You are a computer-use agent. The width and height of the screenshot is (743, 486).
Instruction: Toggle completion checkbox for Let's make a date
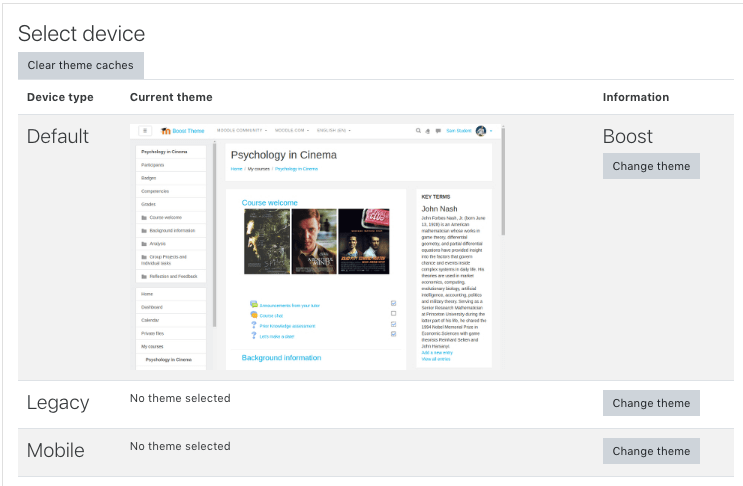pos(393,334)
